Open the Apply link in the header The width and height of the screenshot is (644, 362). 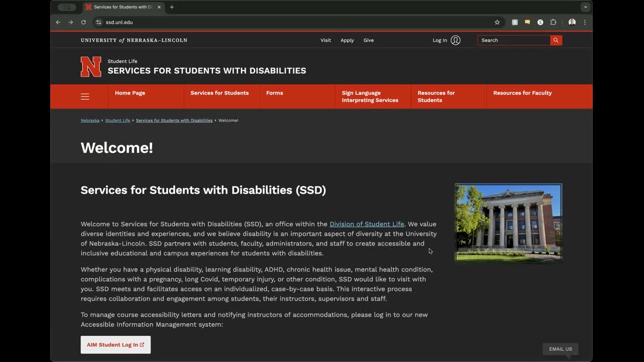347,40
